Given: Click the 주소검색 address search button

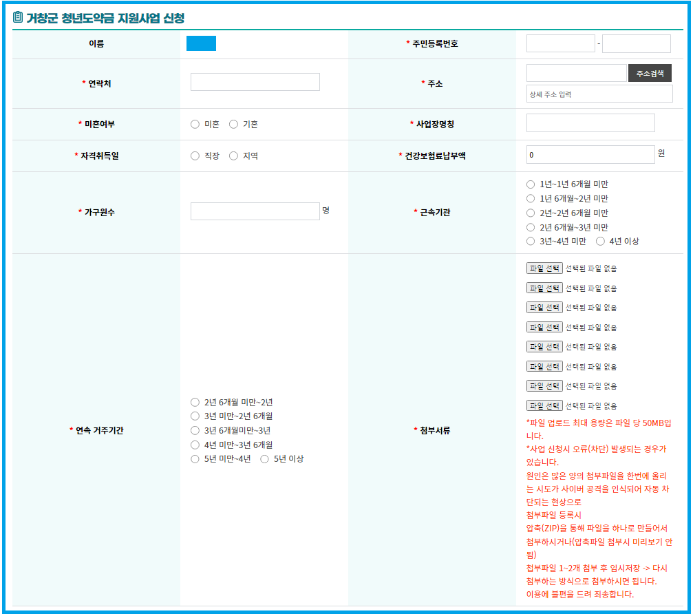Looking at the screenshot, I should tap(651, 72).
